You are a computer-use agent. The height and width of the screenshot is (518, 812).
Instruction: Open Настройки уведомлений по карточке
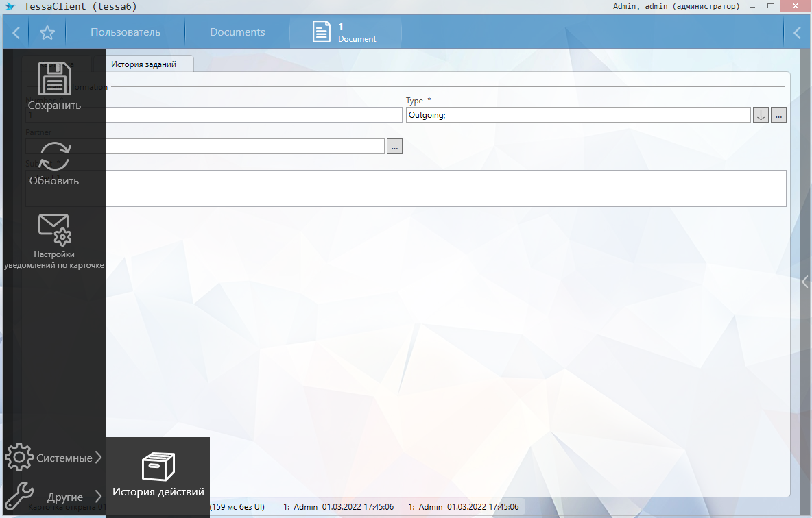coord(54,230)
